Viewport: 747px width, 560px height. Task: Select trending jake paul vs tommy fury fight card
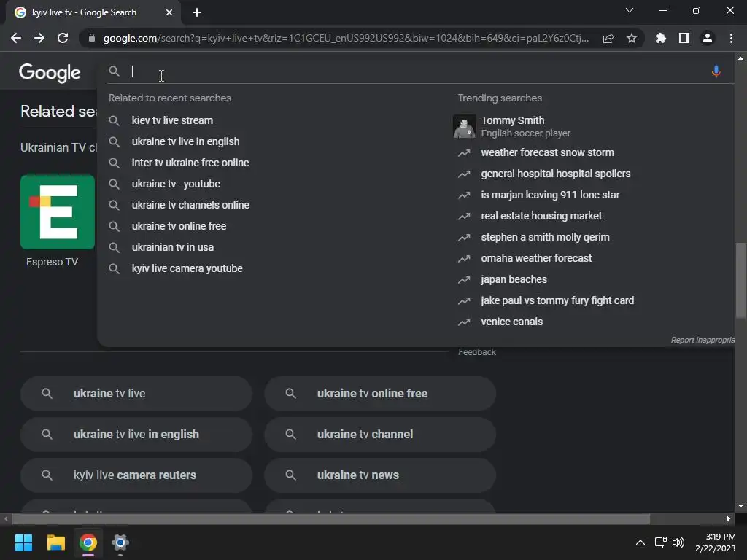click(557, 300)
